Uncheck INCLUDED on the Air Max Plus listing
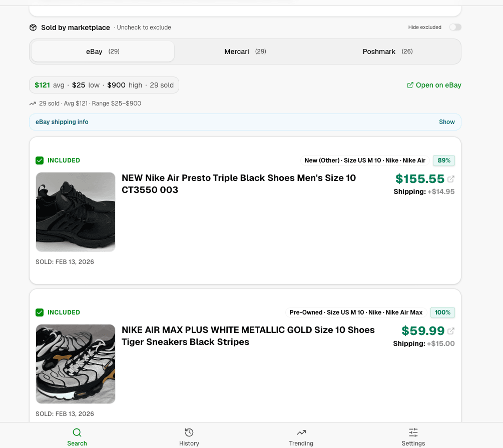Image resolution: width=503 pixels, height=448 pixels. (x=40, y=312)
